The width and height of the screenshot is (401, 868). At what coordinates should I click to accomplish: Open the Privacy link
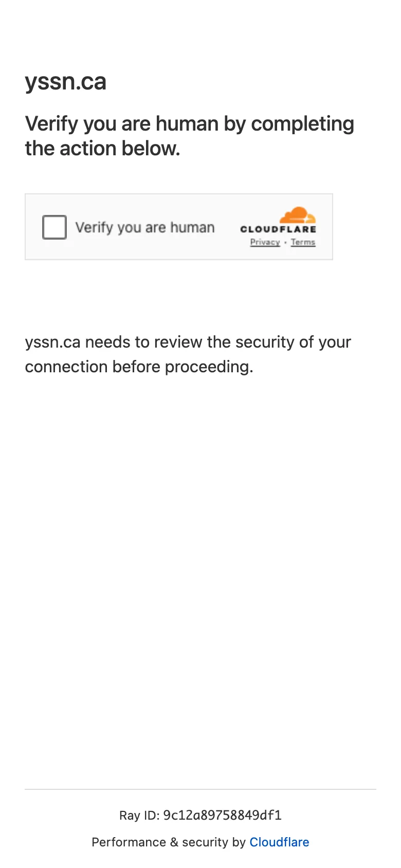tap(264, 242)
